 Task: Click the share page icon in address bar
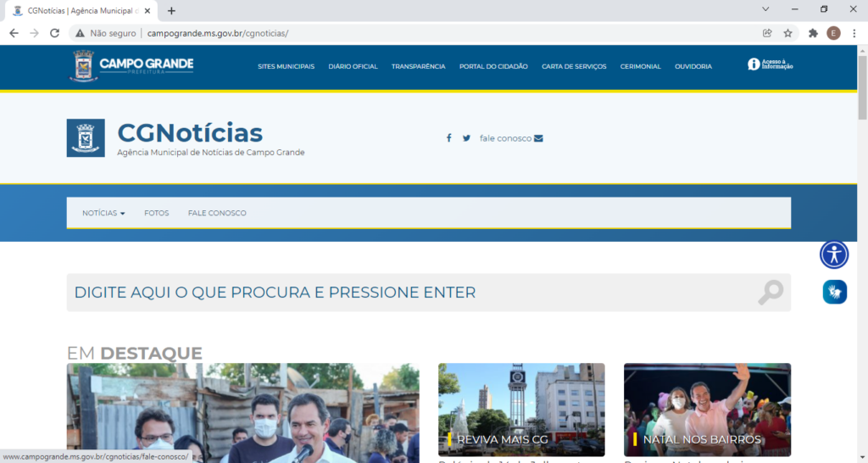pyautogui.click(x=767, y=33)
